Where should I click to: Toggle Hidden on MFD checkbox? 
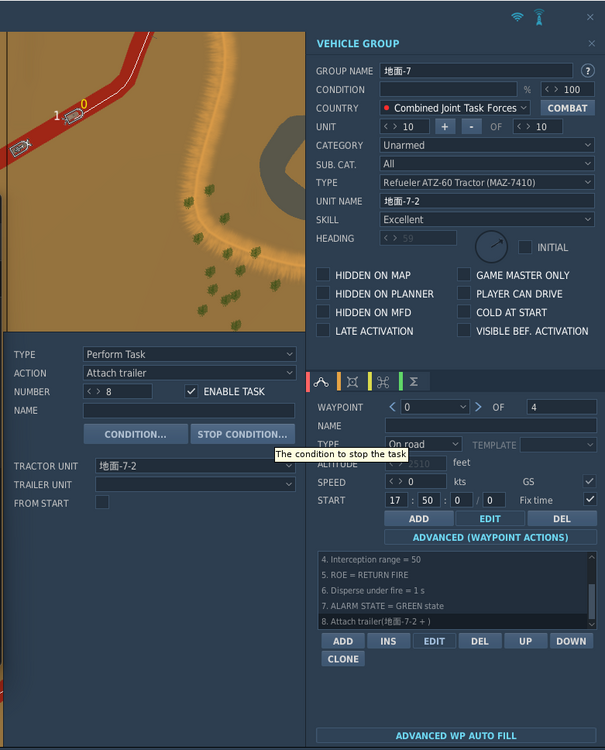(x=323, y=312)
